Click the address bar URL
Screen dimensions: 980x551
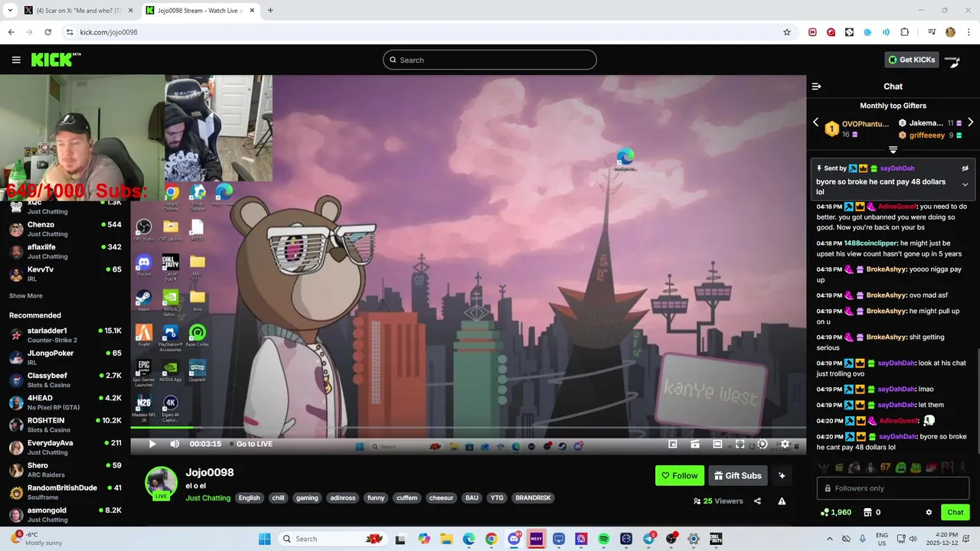pyautogui.click(x=109, y=32)
